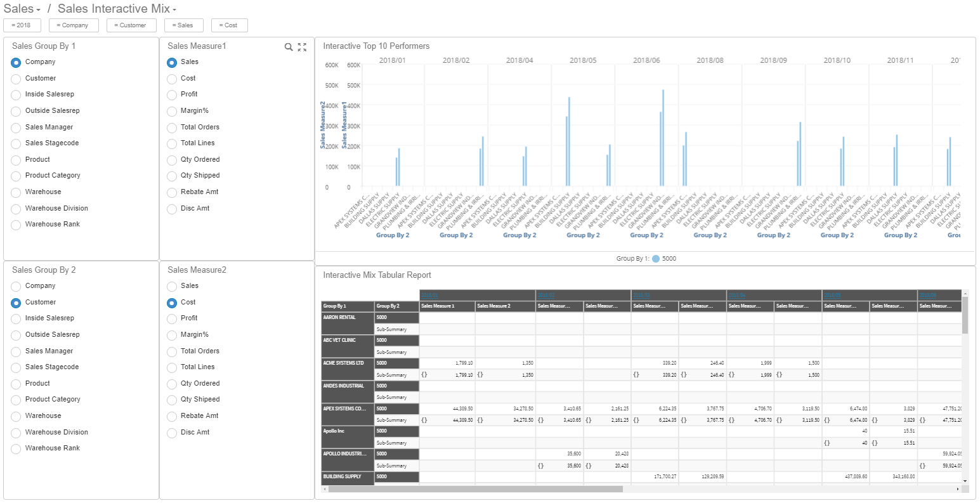Enable Margin% in Sales Measure2

[171, 334]
